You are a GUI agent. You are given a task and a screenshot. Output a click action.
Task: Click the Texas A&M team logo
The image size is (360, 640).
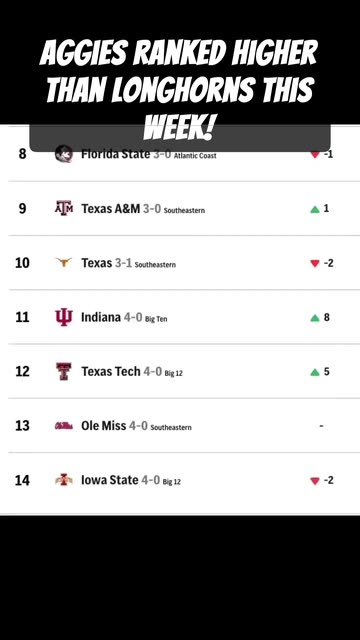tap(64, 208)
